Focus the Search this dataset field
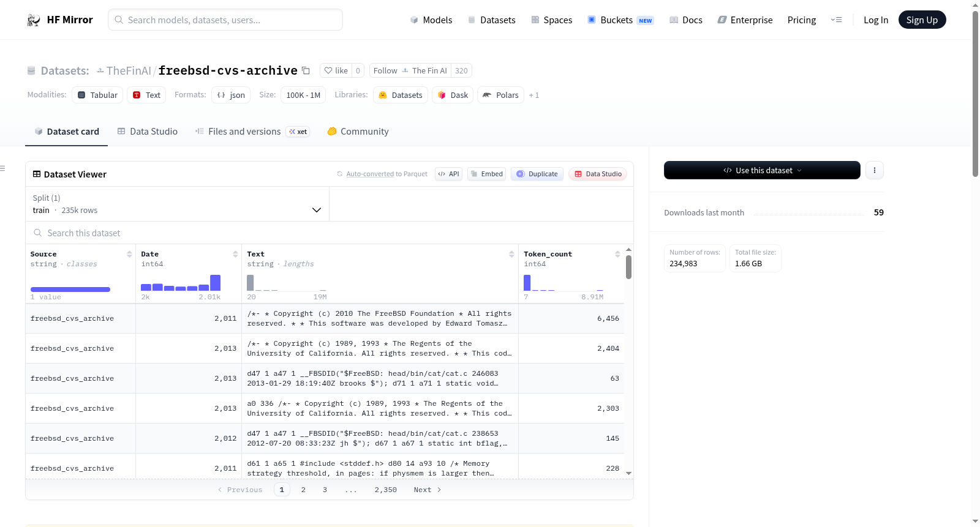The image size is (980, 527). (x=330, y=233)
